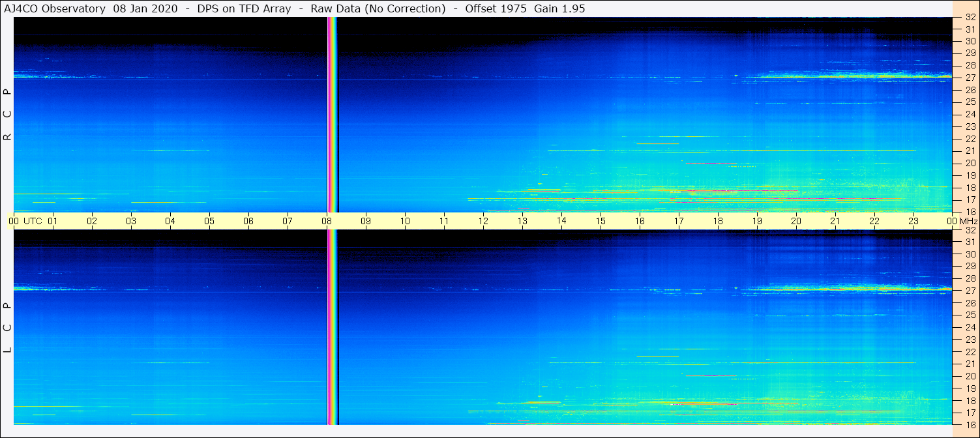Select the 20 MHz label on RCP frequency scale
Viewport: 980px width, 438px height.
970,163
